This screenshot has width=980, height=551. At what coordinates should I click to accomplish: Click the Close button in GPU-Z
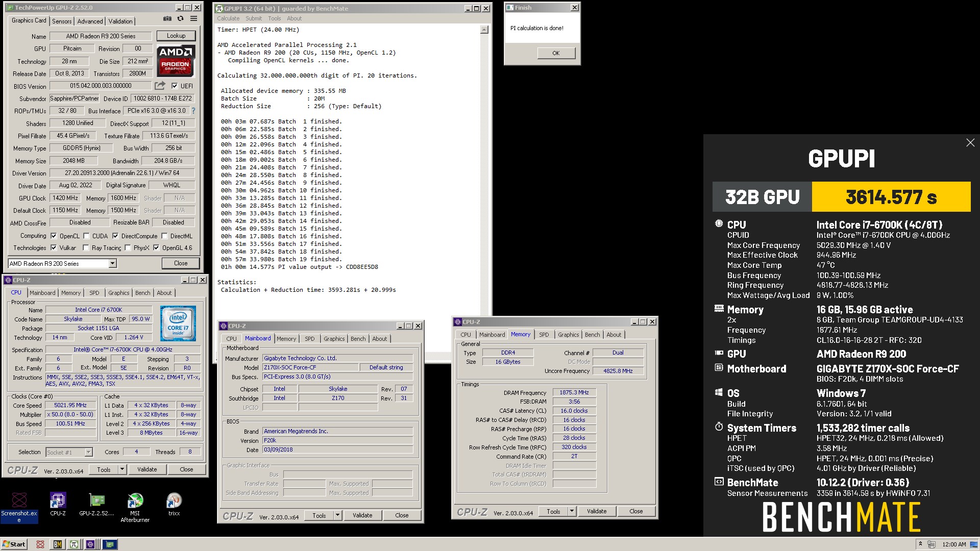click(x=181, y=263)
